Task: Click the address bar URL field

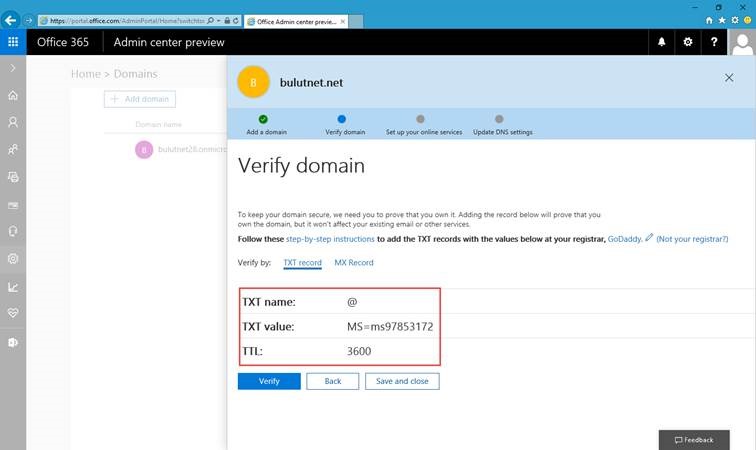Action: (x=127, y=21)
